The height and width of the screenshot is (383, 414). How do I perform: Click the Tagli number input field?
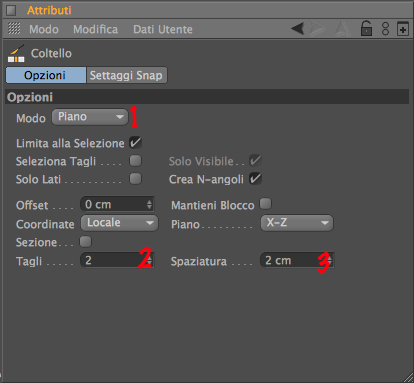click(x=117, y=260)
